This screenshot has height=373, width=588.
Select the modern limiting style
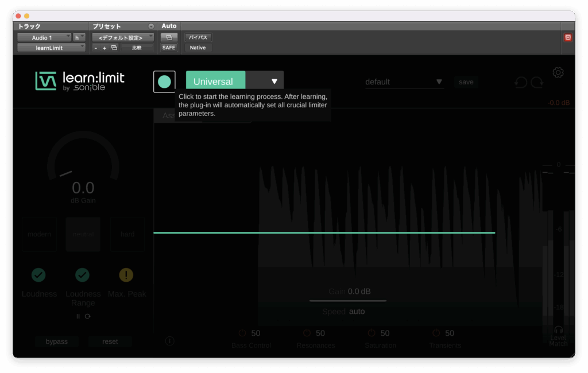40,234
